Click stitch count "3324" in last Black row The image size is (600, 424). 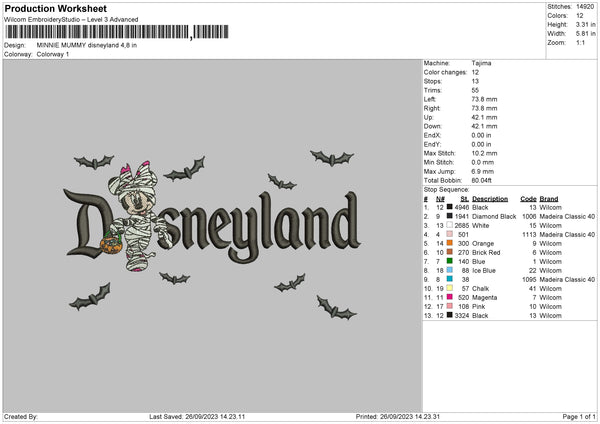461,316
